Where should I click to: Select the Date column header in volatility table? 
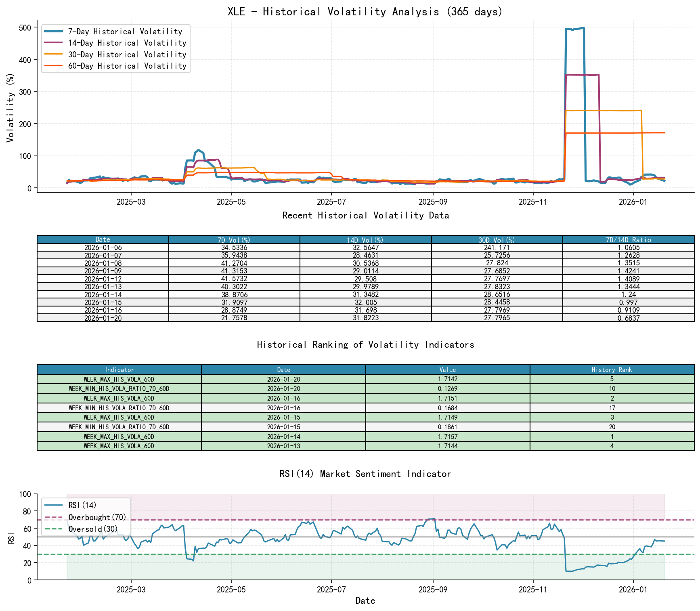pyautogui.click(x=102, y=239)
